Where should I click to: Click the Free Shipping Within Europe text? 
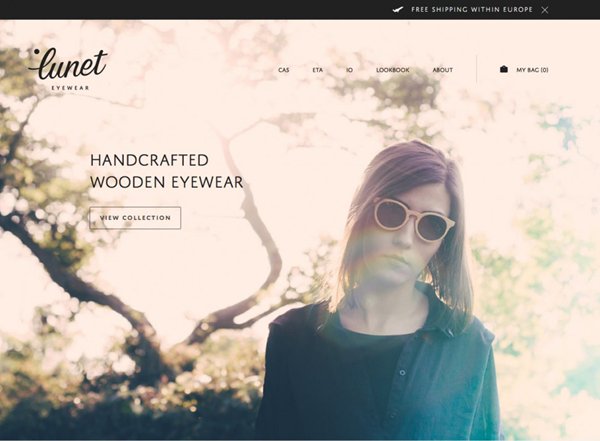click(472, 10)
